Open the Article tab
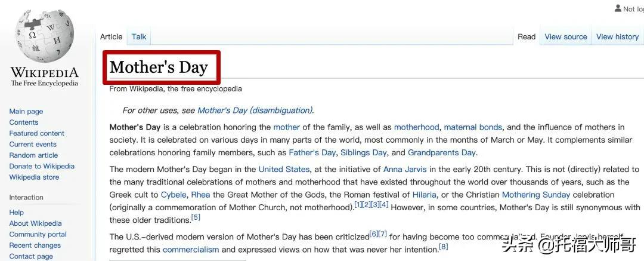Image resolution: width=644 pixels, height=261 pixels. click(112, 36)
